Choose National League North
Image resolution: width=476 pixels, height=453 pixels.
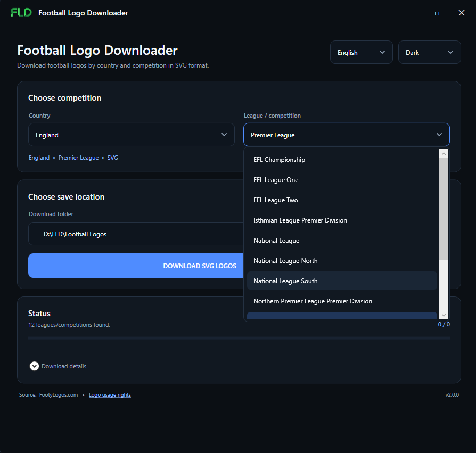(342, 261)
